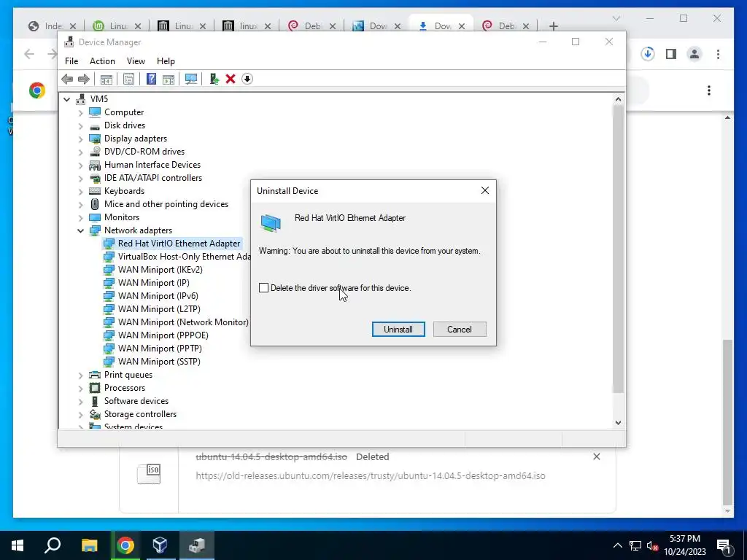Click the Chrome downloads icon in browser toolbar

click(x=648, y=54)
